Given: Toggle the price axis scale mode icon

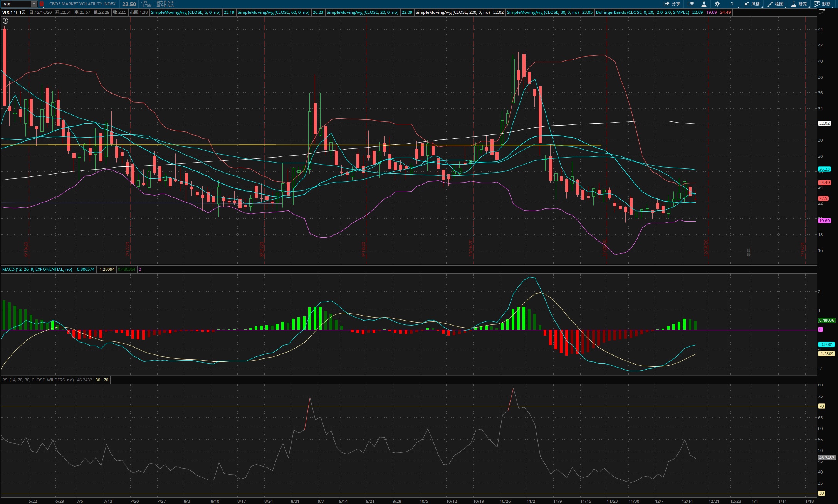Looking at the screenshot, I should (x=822, y=12).
